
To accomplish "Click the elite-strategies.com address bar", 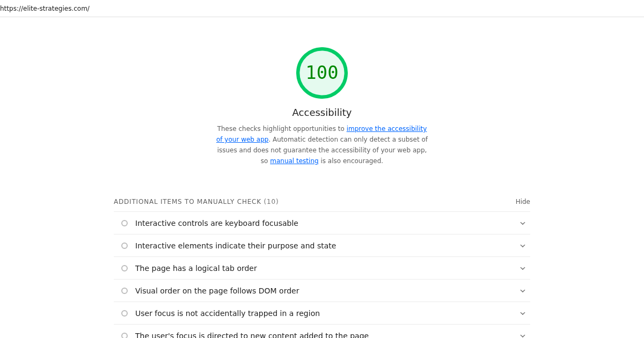I will click(45, 8).
